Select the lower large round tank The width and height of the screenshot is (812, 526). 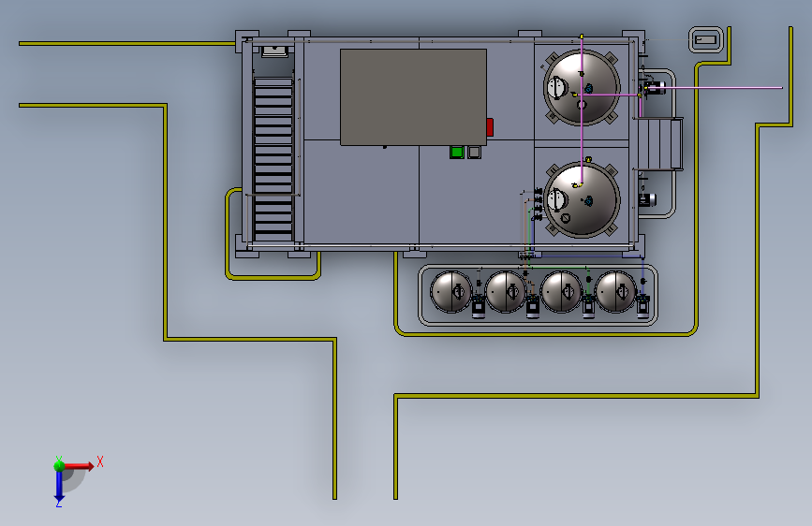coord(582,199)
